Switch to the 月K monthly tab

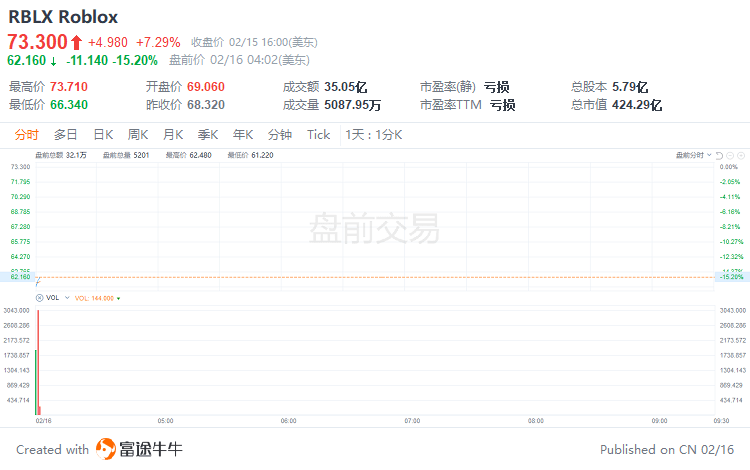coord(173,135)
